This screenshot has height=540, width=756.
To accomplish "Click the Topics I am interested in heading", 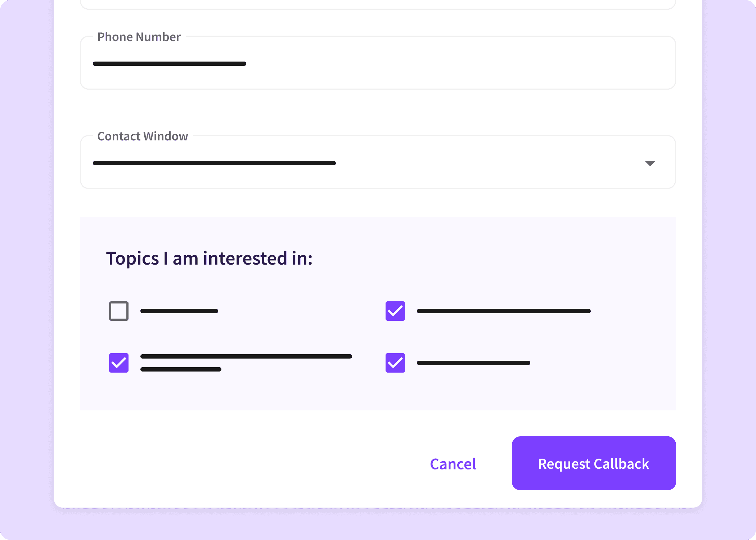I will click(x=209, y=258).
